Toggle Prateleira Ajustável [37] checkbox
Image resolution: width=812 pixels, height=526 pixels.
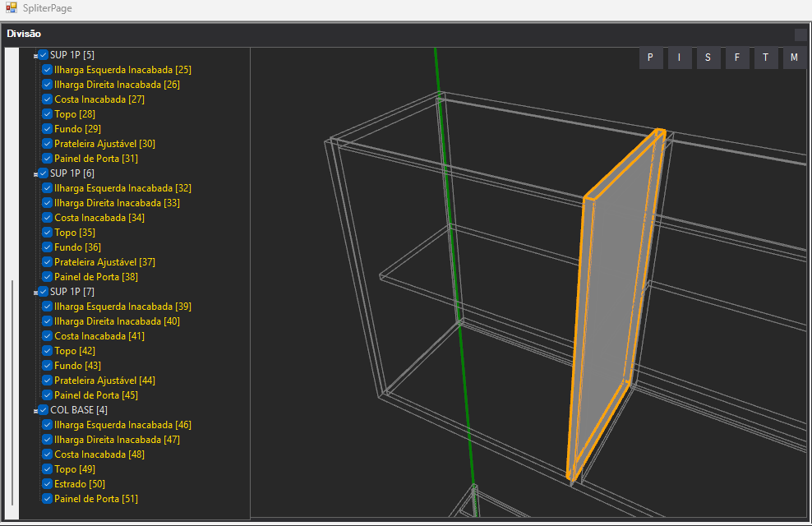[x=48, y=262]
